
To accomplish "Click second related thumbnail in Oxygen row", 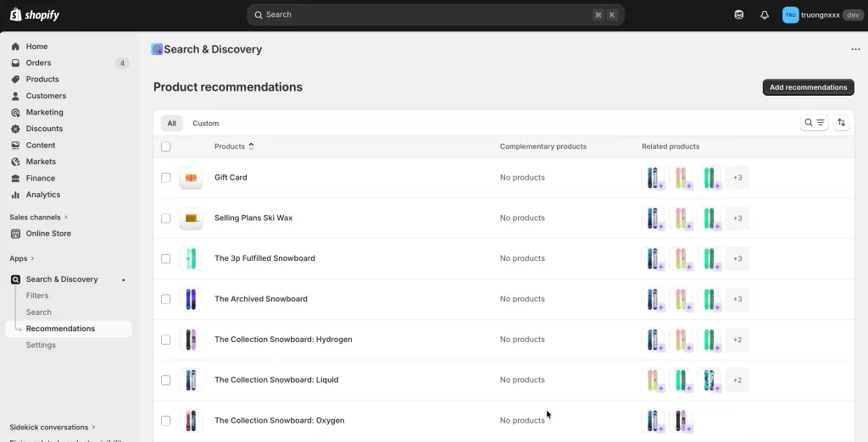I will (x=681, y=421).
